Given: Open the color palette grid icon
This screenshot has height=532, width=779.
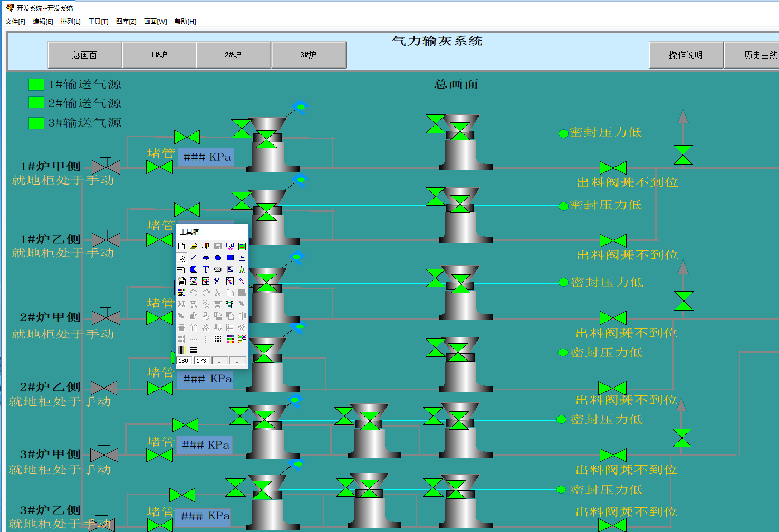Looking at the screenshot, I should coord(230,339).
